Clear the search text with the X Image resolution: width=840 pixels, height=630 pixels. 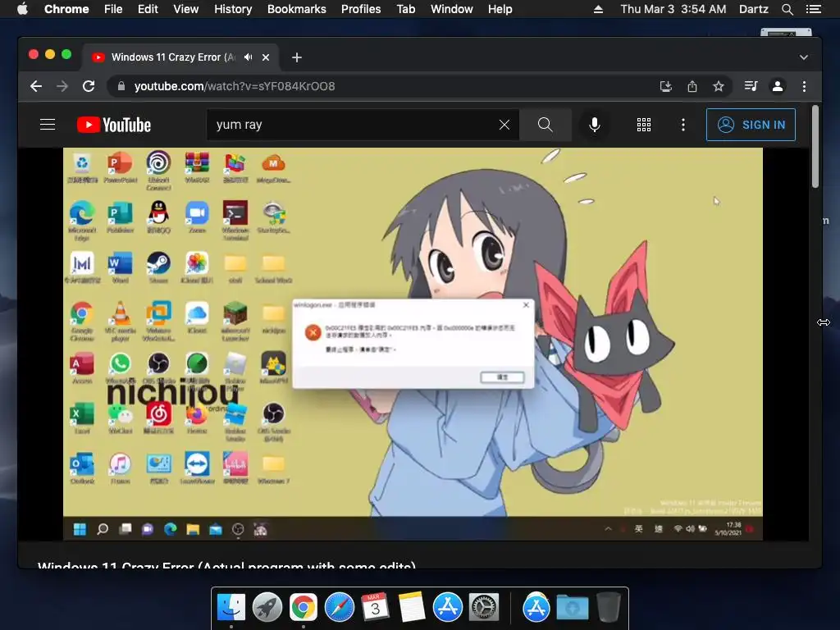(x=504, y=125)
